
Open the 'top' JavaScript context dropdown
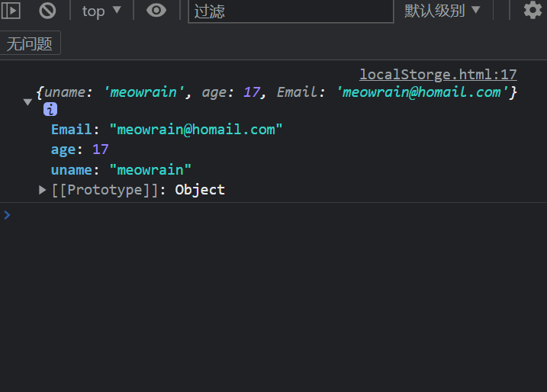point(101,11)
